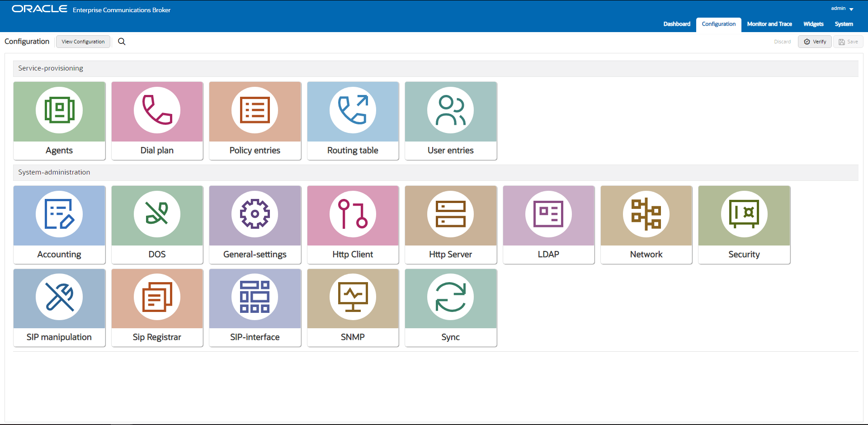Click the 'Policy entries' tile label
The height and width of the screenshot is (425, 868).
pos(255,151)
